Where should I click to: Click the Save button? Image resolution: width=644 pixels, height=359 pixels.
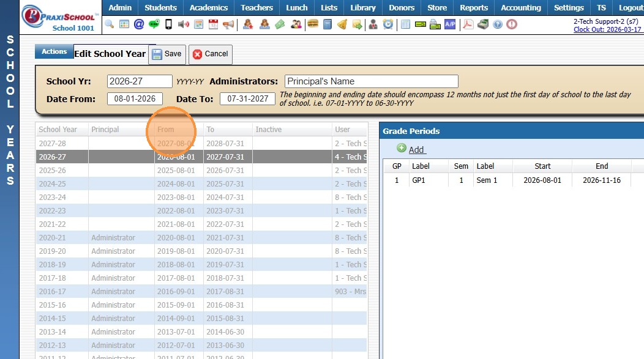click(x=167, y=54)
